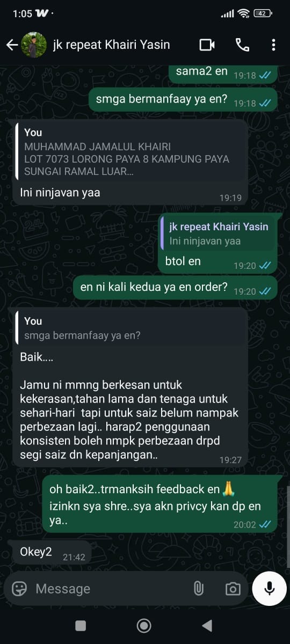
Task: Open contact info via jk repeat Khairi Yasin title
Action: point(111,45)
